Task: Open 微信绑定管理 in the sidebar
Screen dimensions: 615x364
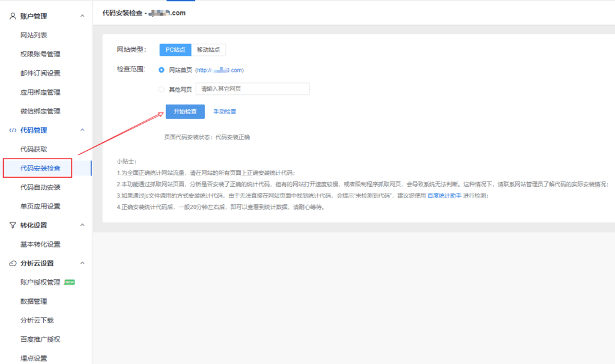Action: [40, 111]
